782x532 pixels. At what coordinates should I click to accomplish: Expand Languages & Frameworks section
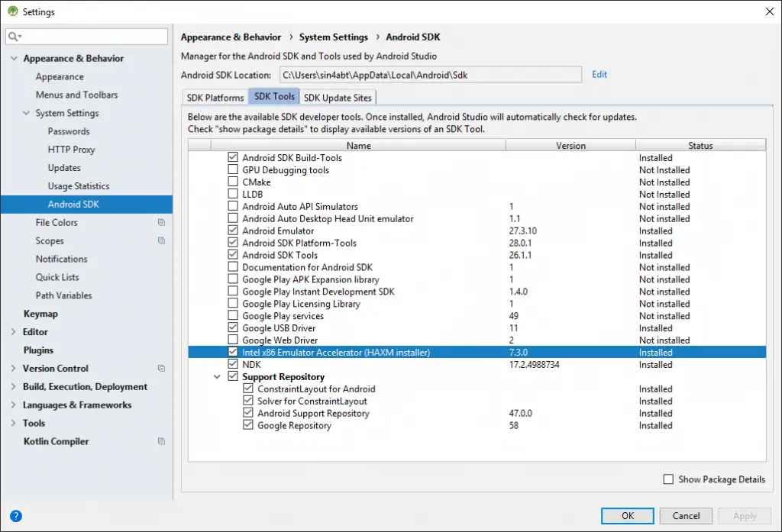click(14, 405)
